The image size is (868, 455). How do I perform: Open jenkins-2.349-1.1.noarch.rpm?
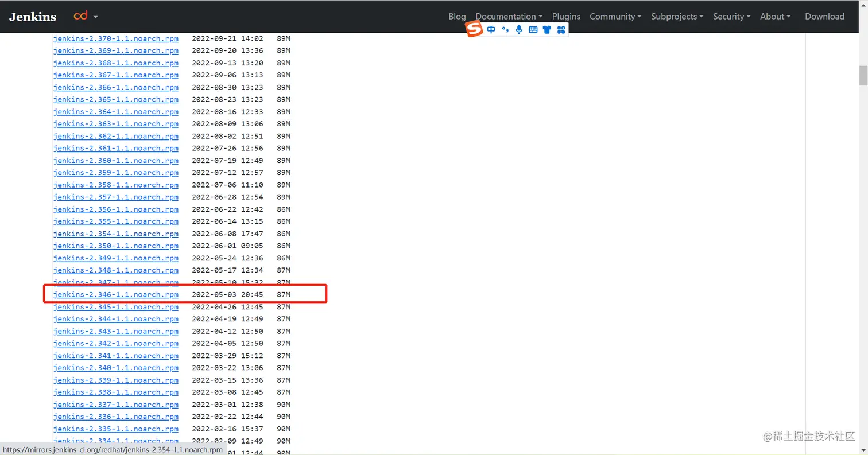[x=116, y=258]
